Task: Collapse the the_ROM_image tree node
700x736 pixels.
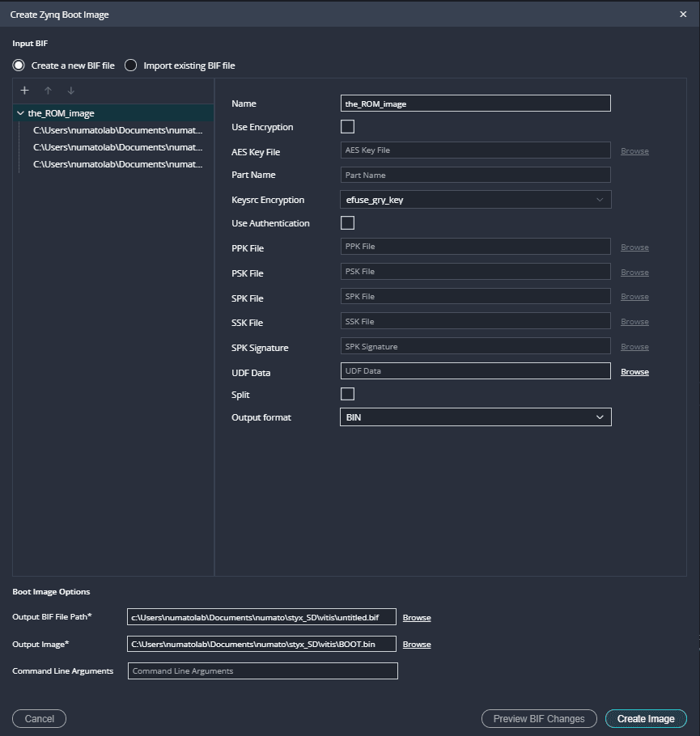Action: (x=20, y=114)
